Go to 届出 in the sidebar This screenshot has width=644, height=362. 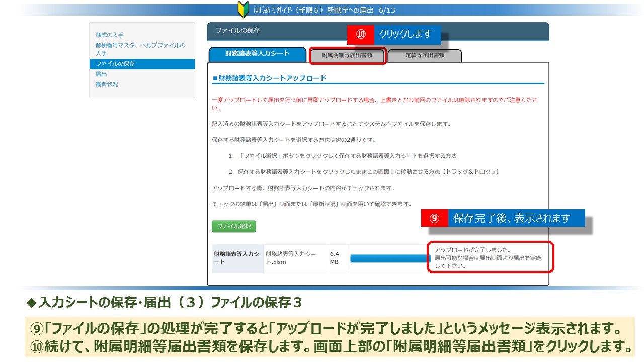pyautogui.click(x=101, y=74)
